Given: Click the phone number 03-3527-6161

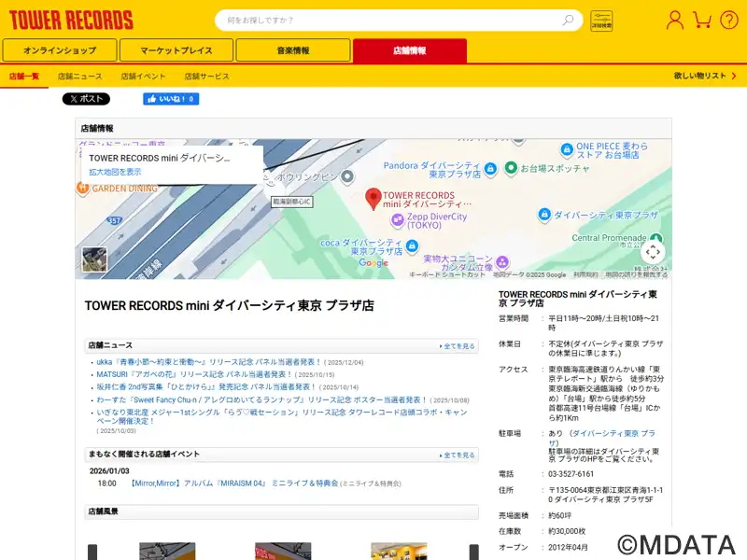Looking at the screenshot, I should click(x=571, y=474).
